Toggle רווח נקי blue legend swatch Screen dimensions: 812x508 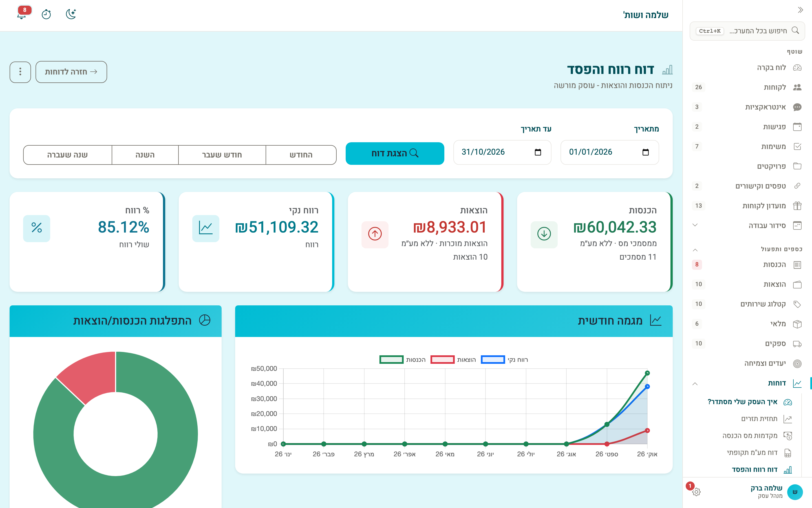click(493, 360)
